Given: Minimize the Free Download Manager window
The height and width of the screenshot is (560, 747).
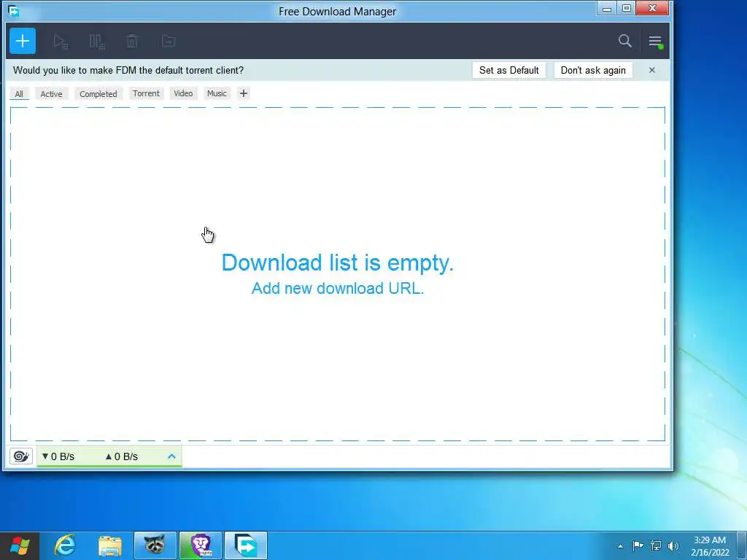Looking at the screenshot, I should [x=606, y=9].
